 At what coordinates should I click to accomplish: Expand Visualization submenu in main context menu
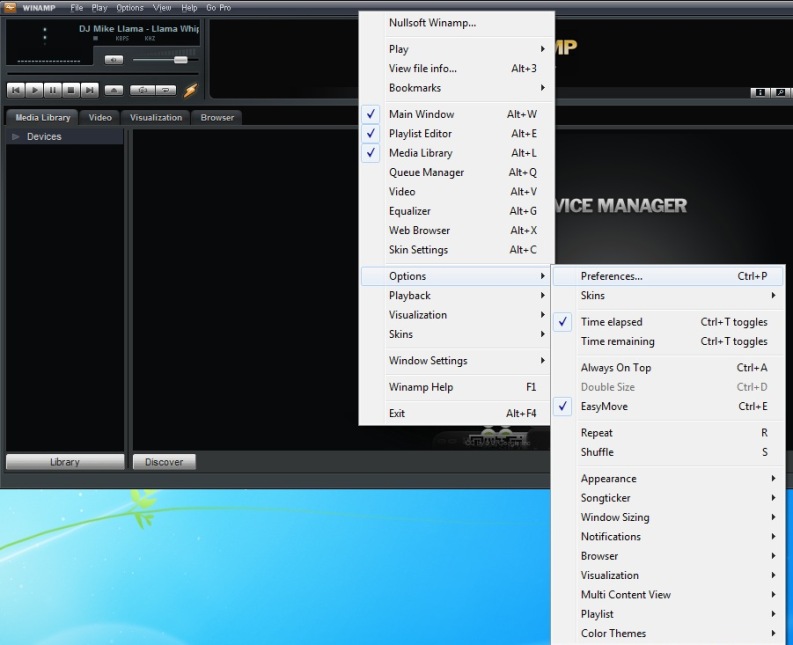point(456,315)
